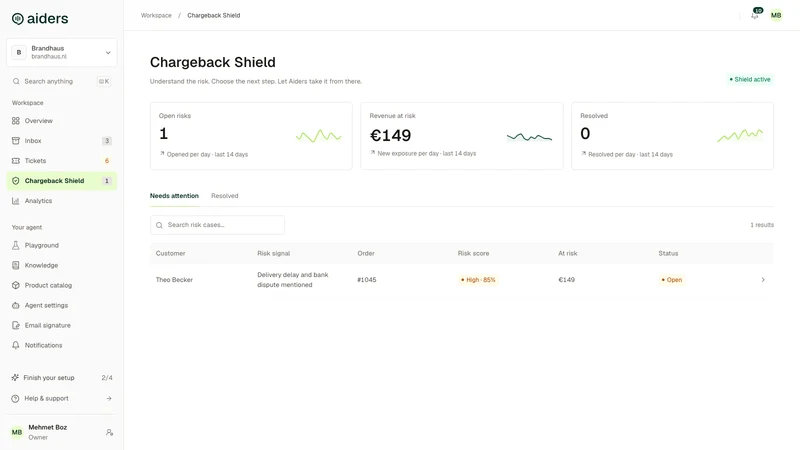This screenshot has width=800, height=450.
Task: Click the Overview grid icon
Action: (x=16, y=121)
